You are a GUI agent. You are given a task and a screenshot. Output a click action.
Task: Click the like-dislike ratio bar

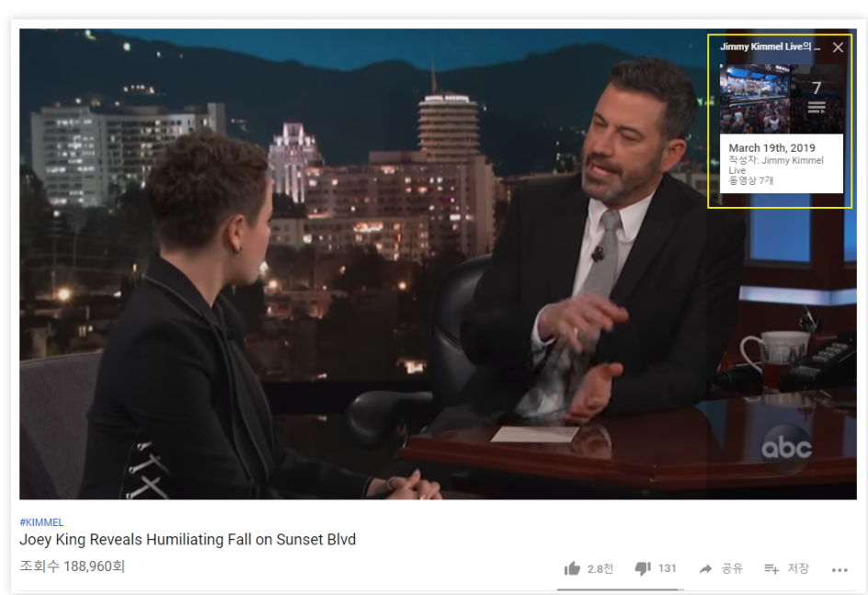[621, 589]
